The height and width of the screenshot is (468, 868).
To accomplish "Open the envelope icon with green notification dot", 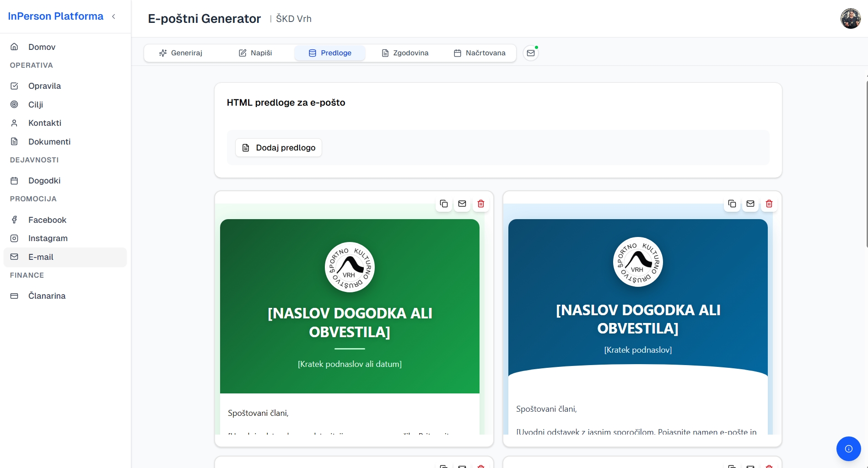I will pyautogui.click(x=531, y=53).
